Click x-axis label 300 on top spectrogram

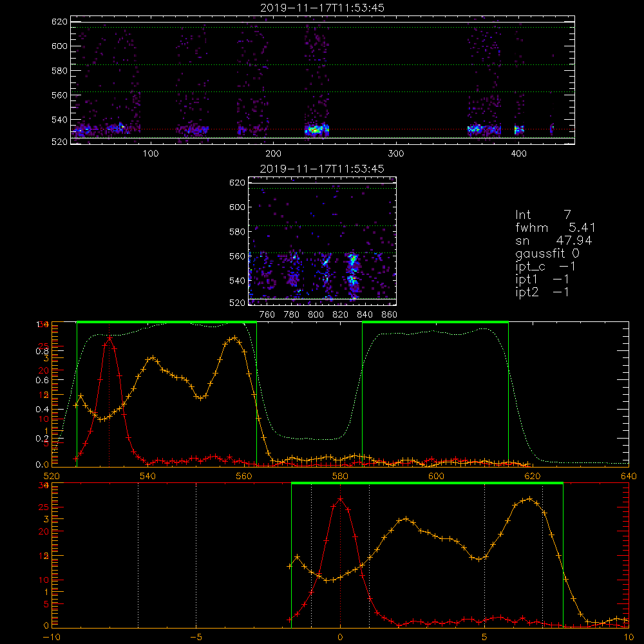[396, 154]
